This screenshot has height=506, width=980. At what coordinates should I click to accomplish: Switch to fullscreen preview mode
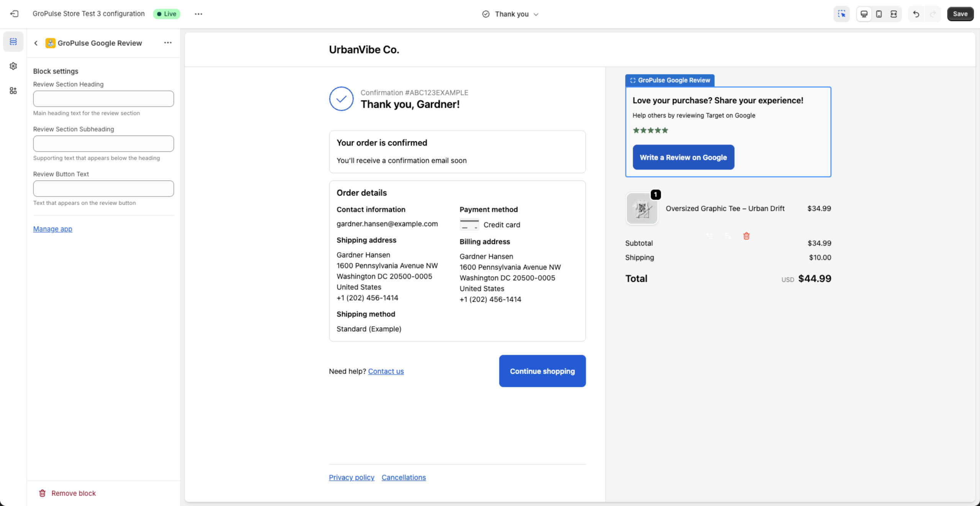tap(893, 14)
